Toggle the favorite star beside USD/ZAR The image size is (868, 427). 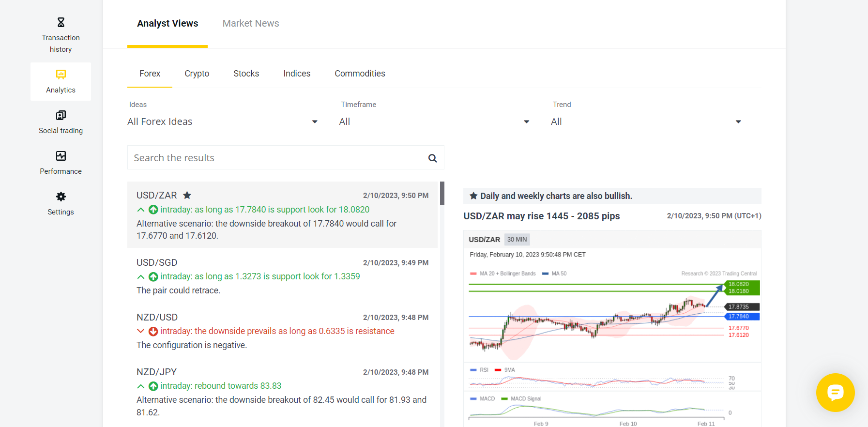click(x=187, y=195)
